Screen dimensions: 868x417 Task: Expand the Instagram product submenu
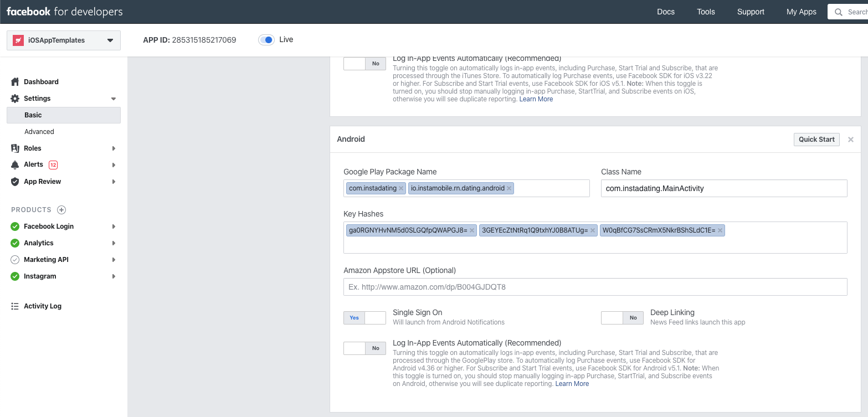(114, 276)
